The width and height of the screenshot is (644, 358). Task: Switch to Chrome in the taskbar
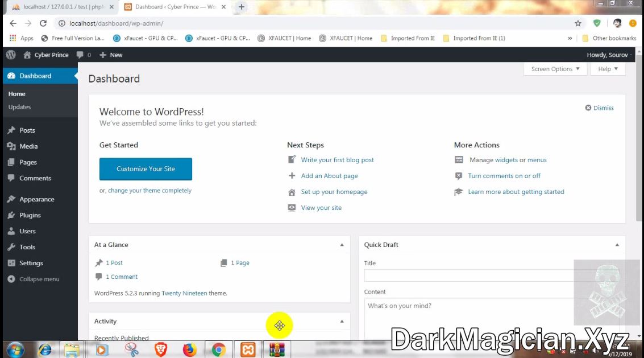[218, 350]
